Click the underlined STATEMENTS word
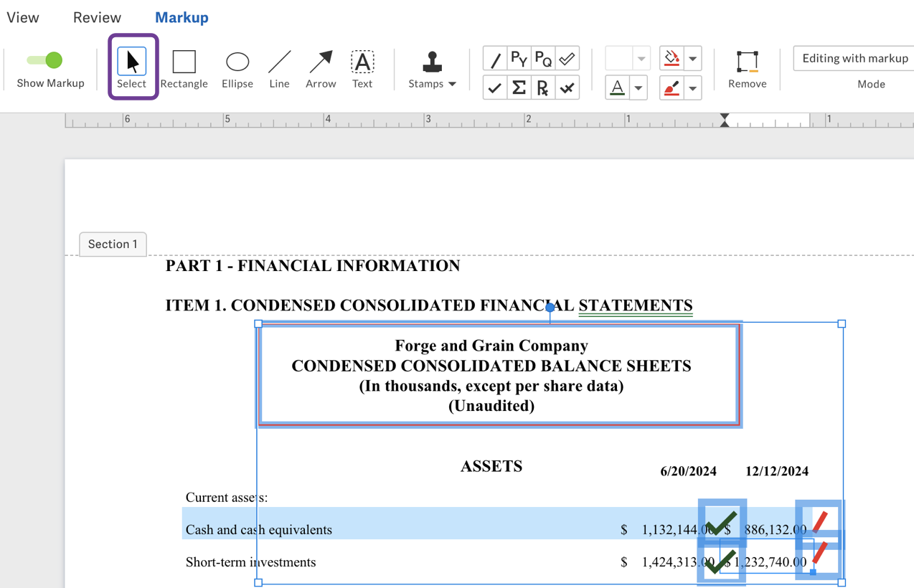This screenshot has width=914, height=588. pyautogui.click(x=636, y=305)
